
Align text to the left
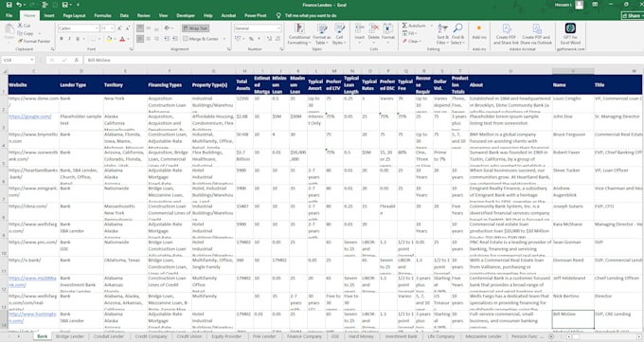pos(140,39)
